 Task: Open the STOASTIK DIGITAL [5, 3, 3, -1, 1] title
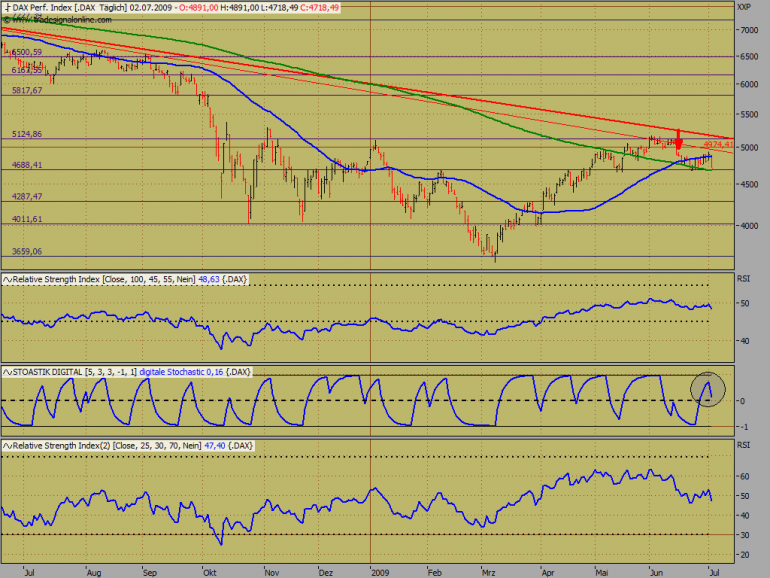[75, 372]
